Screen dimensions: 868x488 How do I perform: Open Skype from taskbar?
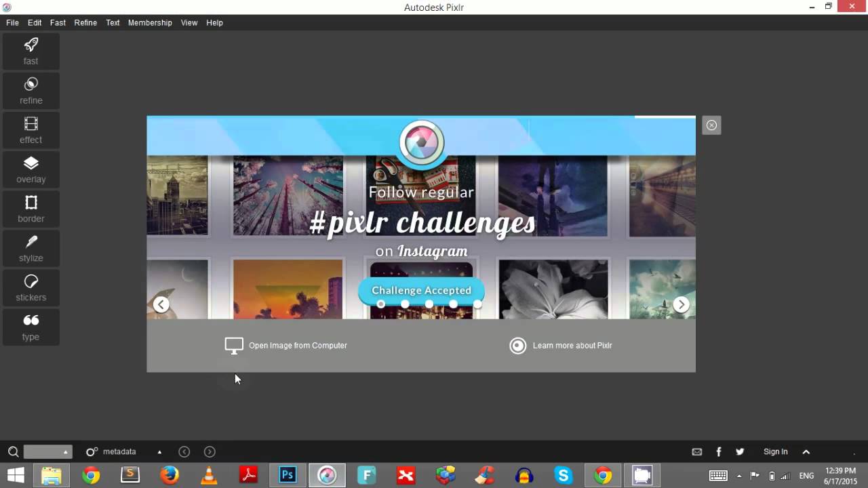point(564,476)
